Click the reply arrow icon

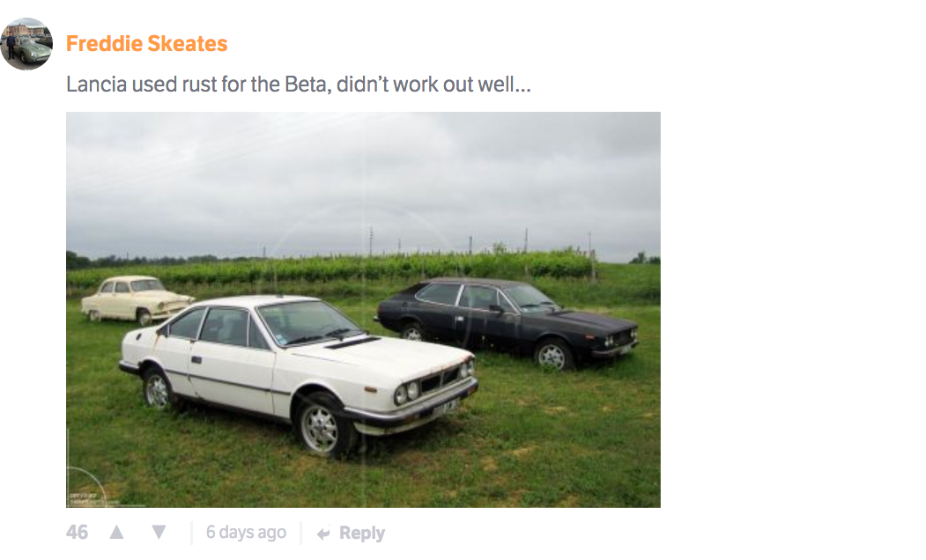323,534
